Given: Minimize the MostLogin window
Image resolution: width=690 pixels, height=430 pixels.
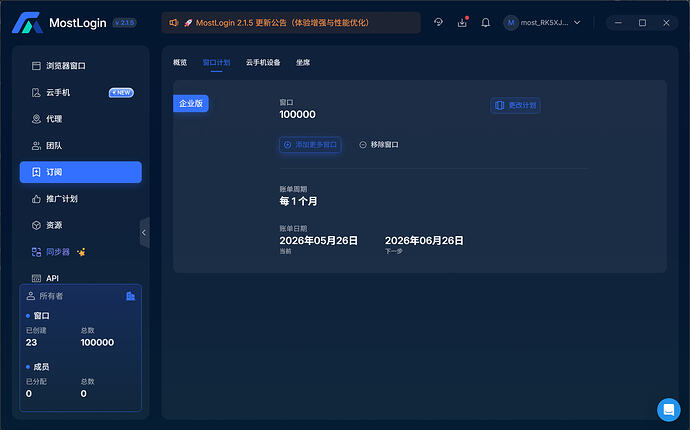Looking at the screenshot, I should coord(618,22).
